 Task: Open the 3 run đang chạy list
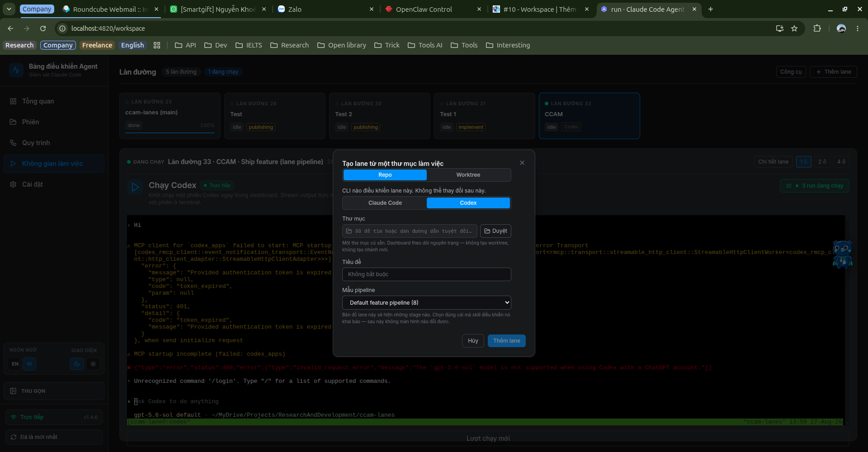click(x=815, y=186)
